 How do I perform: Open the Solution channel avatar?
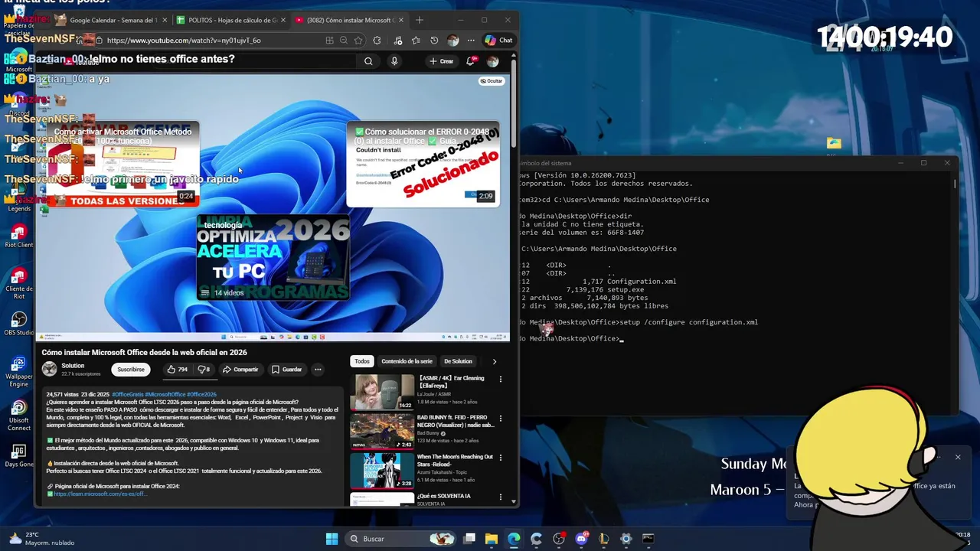(50, 369)
